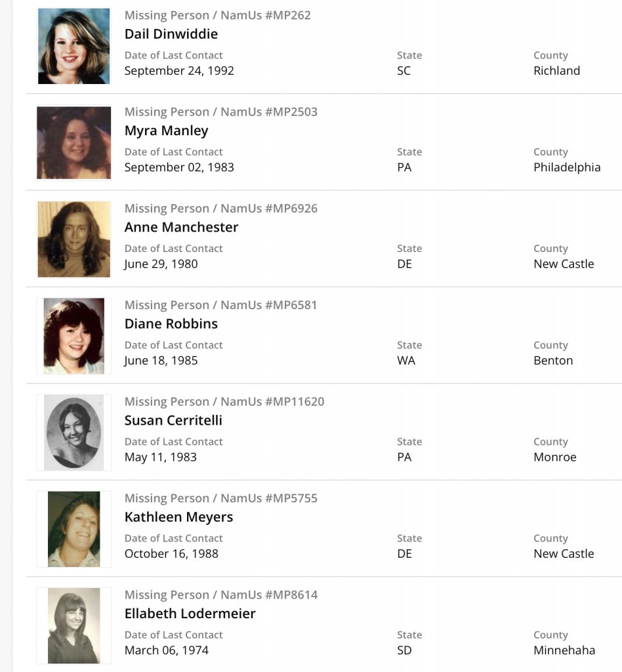Click the NamUs #MP262 case label
This screenshot has width=622, height=672.
tap(217, 15)
